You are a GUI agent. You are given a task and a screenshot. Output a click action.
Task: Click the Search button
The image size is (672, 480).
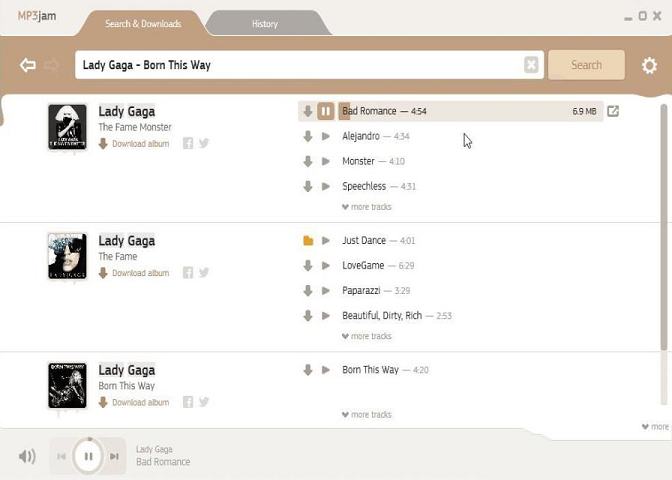pos(586,65)
